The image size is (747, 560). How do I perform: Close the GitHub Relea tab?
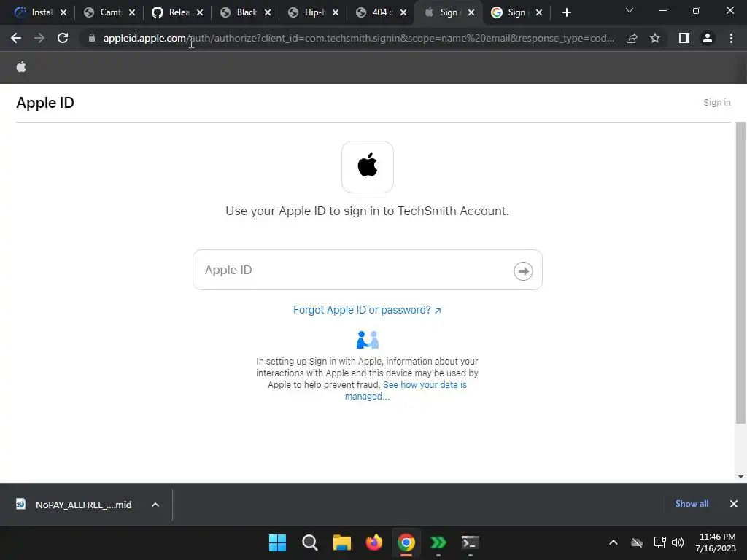200,12
